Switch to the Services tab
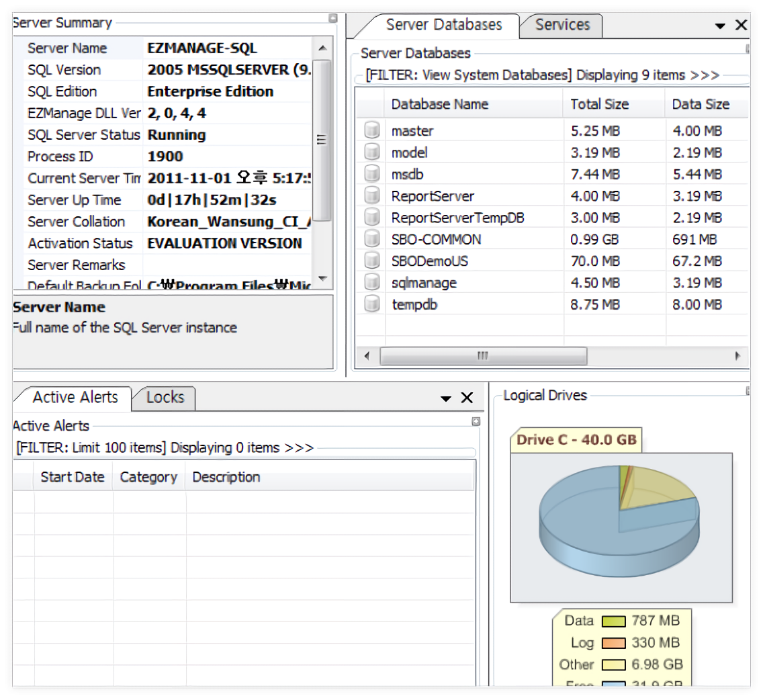The width and height of the screenshot is (763, 700). tap(562, 25)
